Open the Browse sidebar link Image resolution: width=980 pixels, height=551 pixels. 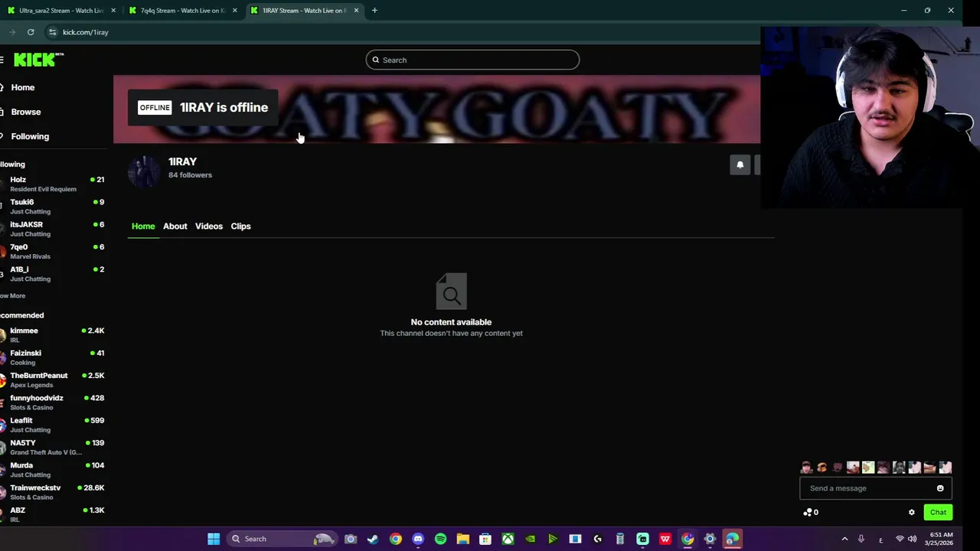pyautogui.click(x=25, y=112)
